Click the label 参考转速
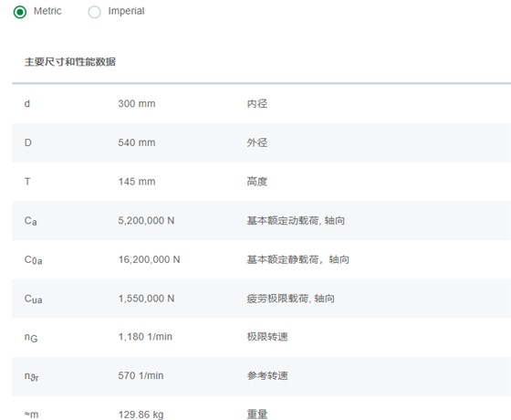The width and height of the screenshot is (511, 420). point(267,375)
